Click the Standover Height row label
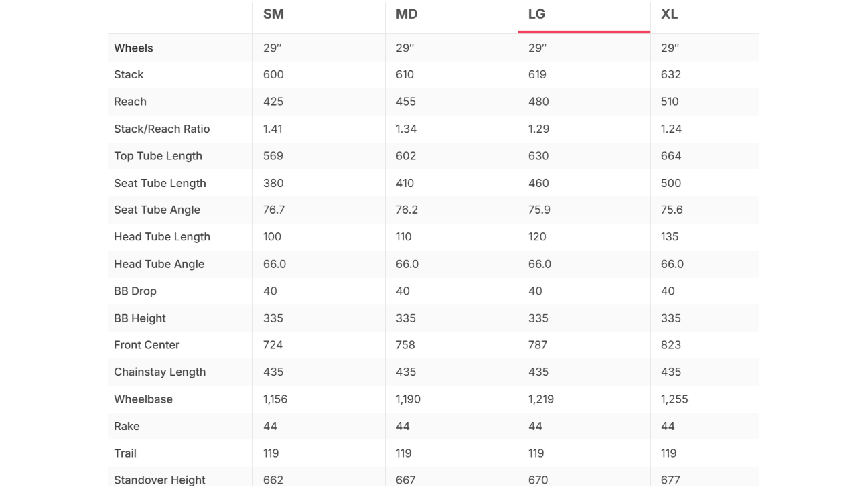Image resolution: width=868 pixels, height=489 pixels. (159, 480)
